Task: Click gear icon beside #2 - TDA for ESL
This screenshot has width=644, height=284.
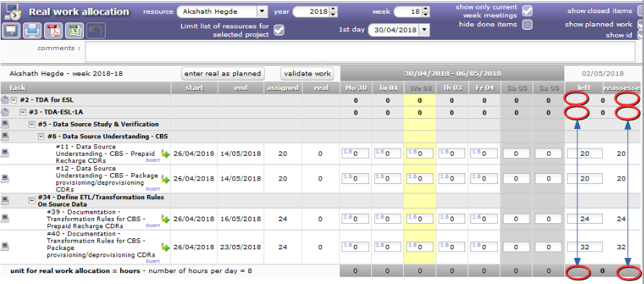Action: [5, 100]
